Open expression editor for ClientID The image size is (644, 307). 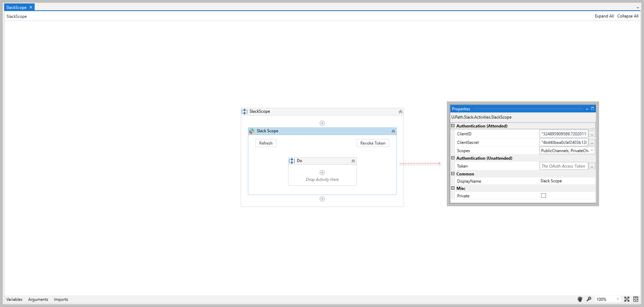click(x=592, y=134)
